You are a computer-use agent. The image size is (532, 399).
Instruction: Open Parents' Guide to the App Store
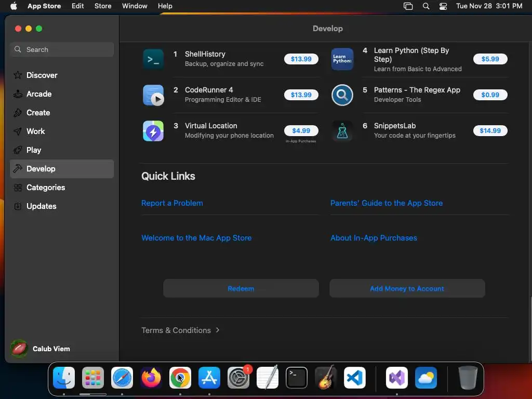point(387,203)
